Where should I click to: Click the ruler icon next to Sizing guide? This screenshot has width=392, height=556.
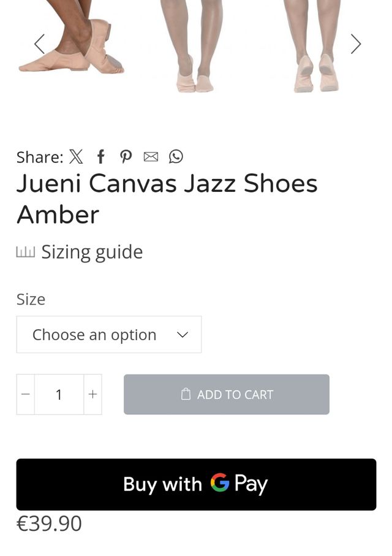26,251
